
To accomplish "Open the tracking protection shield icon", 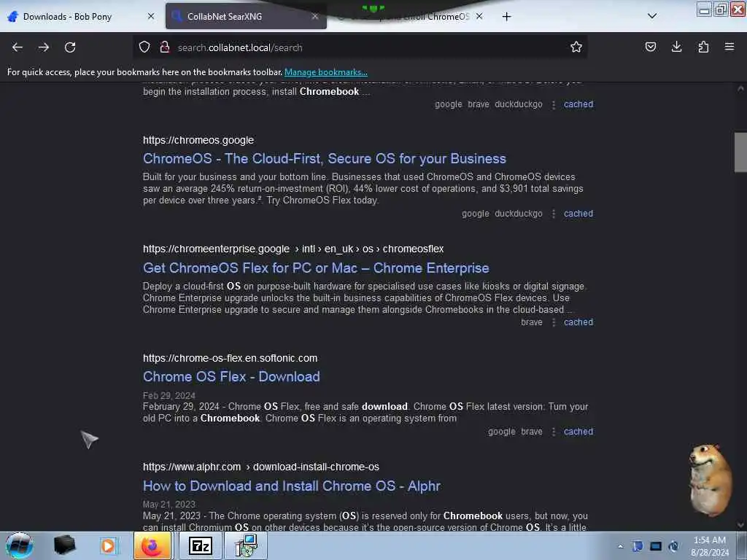I will [x=144, y=47].
